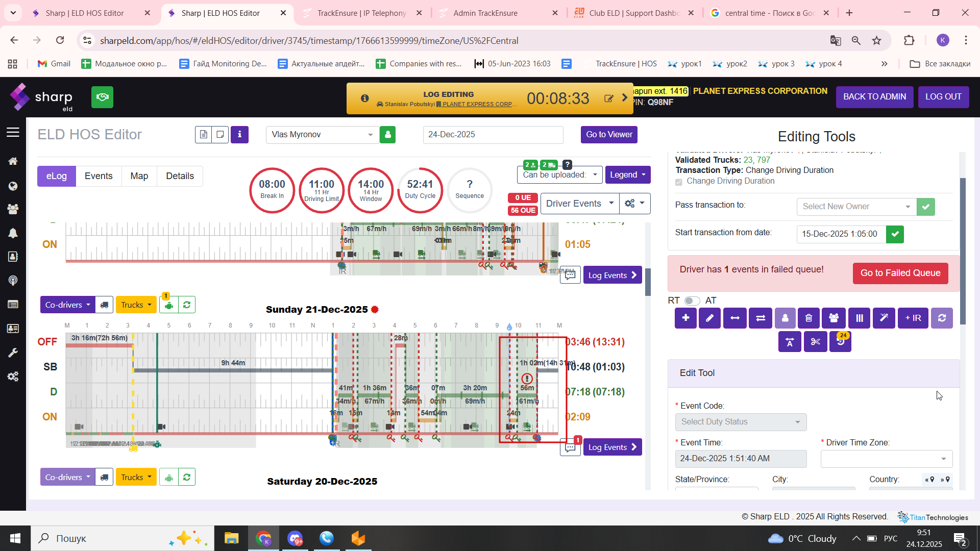The height and width of the screenshot is (551, 980).
Task: Click Go to Failed Queue button
Action: [x=900, y=273]
